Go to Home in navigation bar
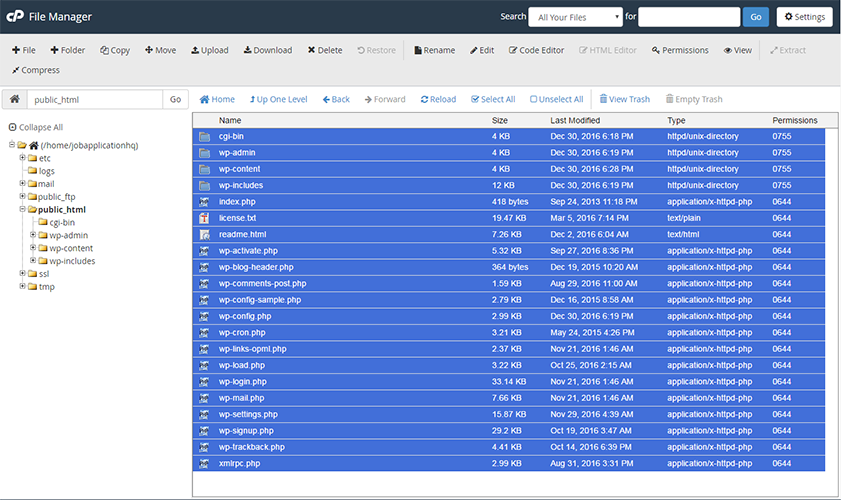Viewport: 841px width, 500px height. pyautogui.click(x=217, y=99)
